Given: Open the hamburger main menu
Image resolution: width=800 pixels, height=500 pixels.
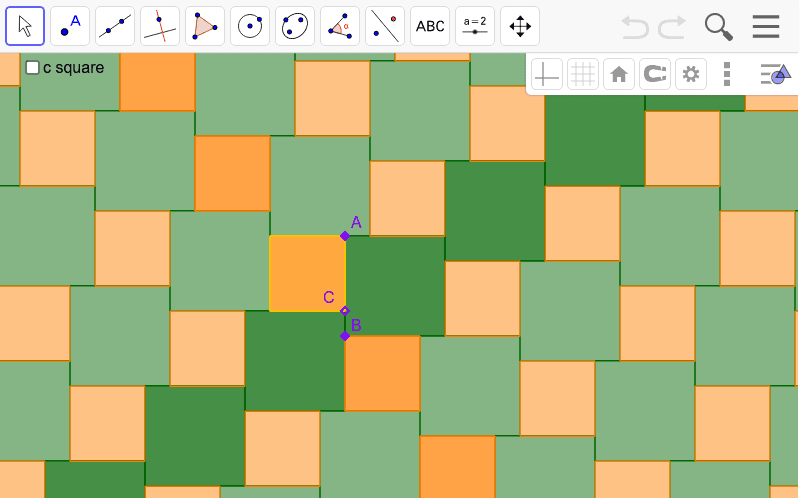Looking at the screenshot, I should pos(766,27).
